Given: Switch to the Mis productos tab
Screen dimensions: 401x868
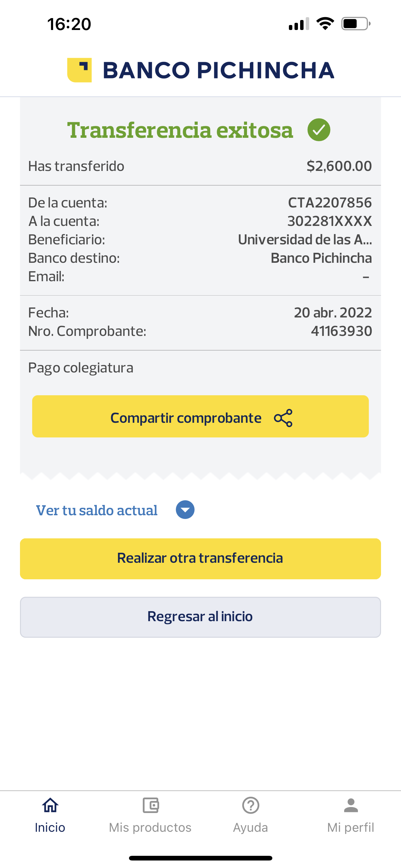Looking at the screenshot, I should [150, 827].
